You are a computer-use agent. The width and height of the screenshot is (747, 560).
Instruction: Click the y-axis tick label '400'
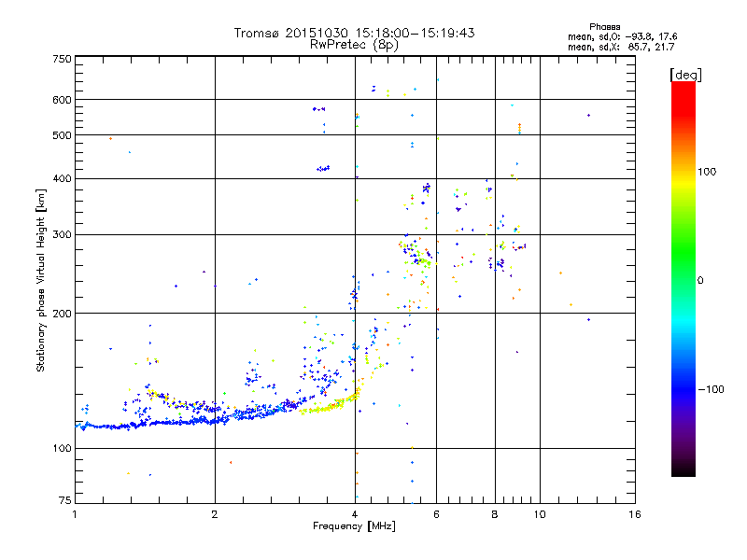click(x=62, y=178)
